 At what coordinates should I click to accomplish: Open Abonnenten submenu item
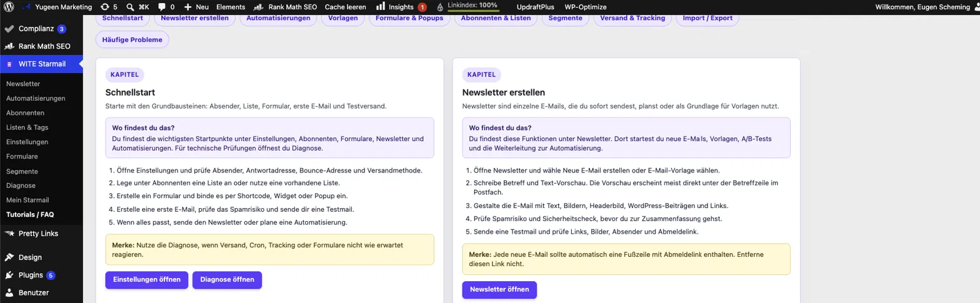tap(25, 113)
